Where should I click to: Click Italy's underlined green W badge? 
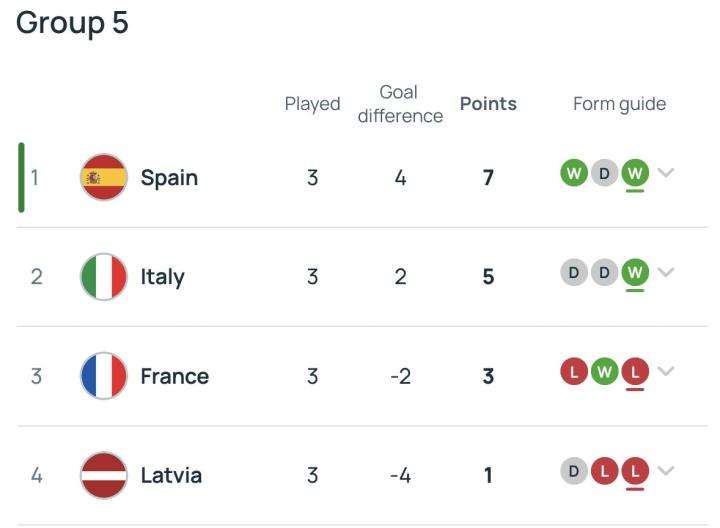coord(635,272)
